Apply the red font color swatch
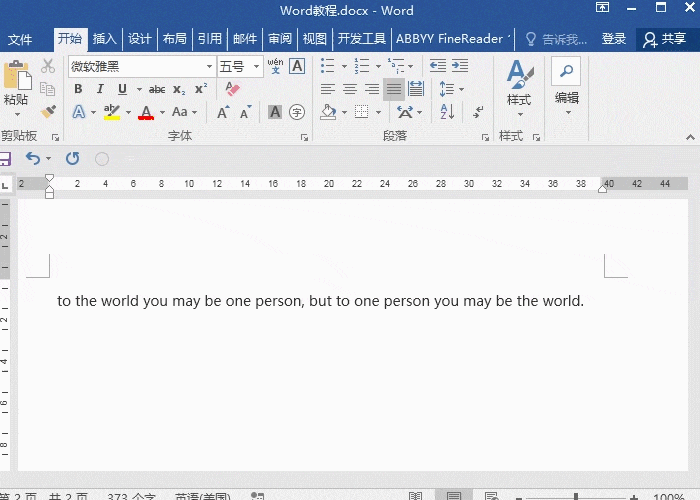This screenshot has width=700, height=500. pyautogui.click(x=146, y=112)
